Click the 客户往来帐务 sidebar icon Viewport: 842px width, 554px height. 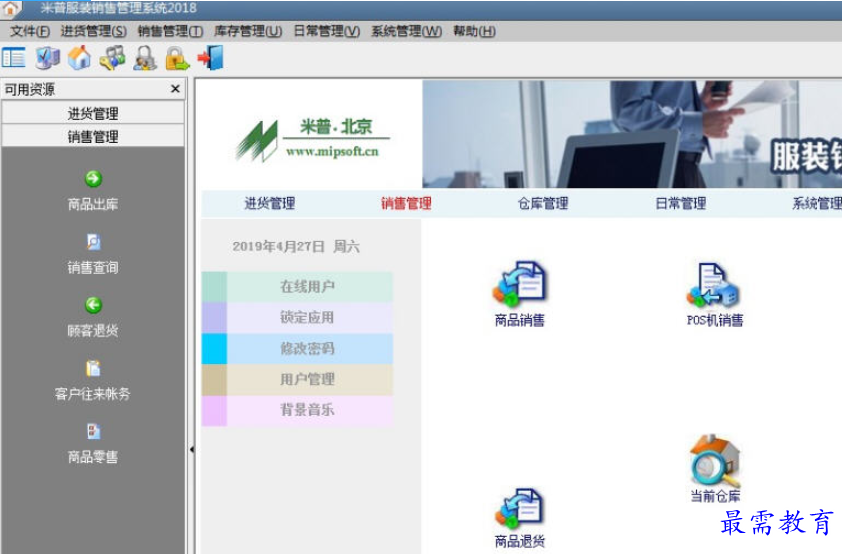coord(93,368)
